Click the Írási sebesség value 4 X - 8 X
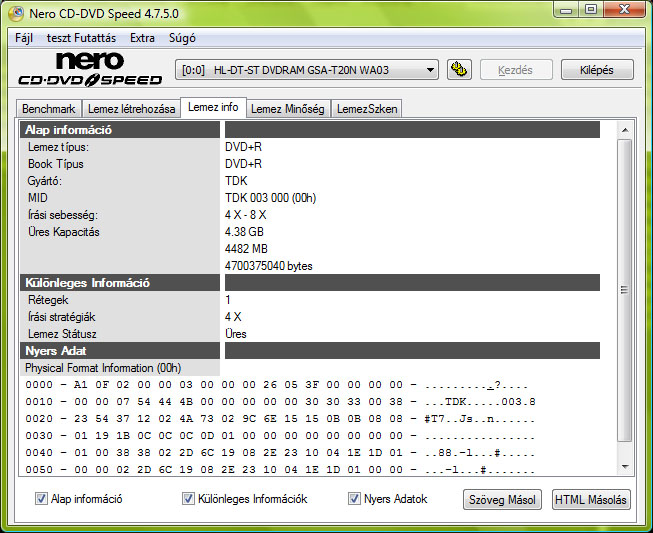653x533 pixels. (245, 215)
